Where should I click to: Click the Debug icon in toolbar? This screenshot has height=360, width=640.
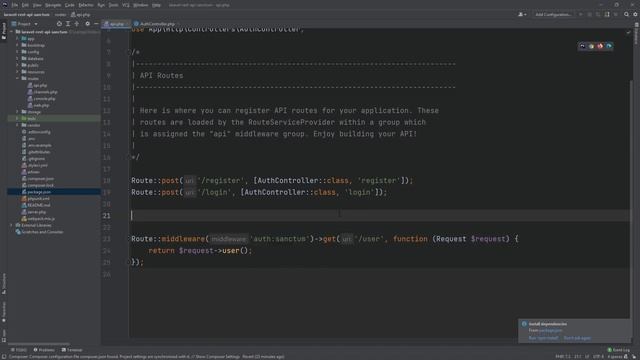pyautogui.click(x=589, y=14)
